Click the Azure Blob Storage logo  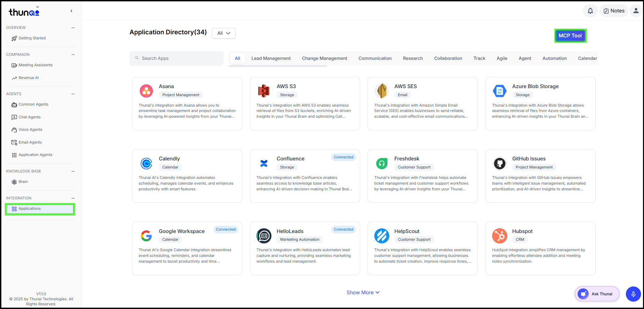click(x=500, y=91)
